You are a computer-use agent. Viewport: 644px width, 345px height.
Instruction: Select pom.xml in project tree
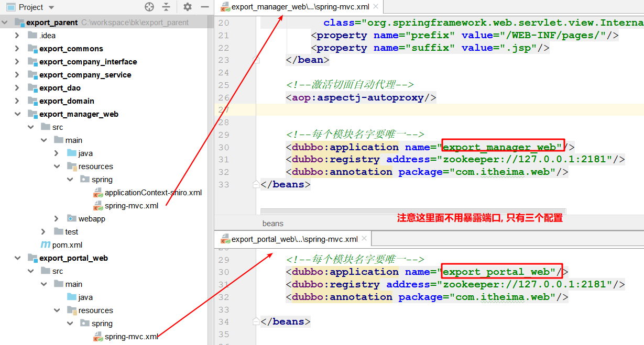(x=67, y=245)
